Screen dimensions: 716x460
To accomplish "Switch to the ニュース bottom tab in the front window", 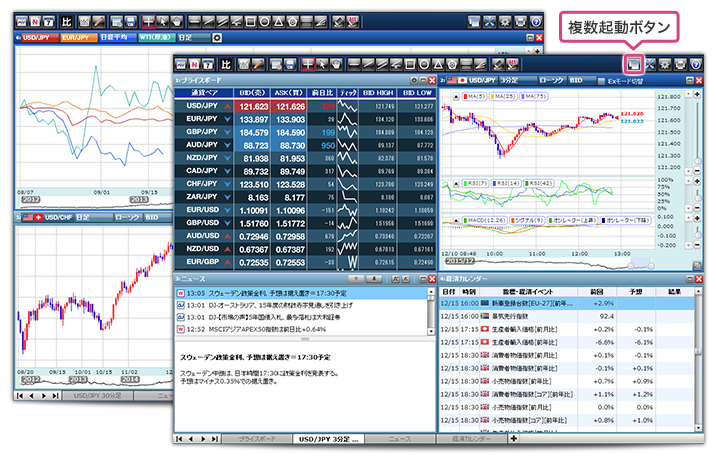I will click(x=400, y=439).
